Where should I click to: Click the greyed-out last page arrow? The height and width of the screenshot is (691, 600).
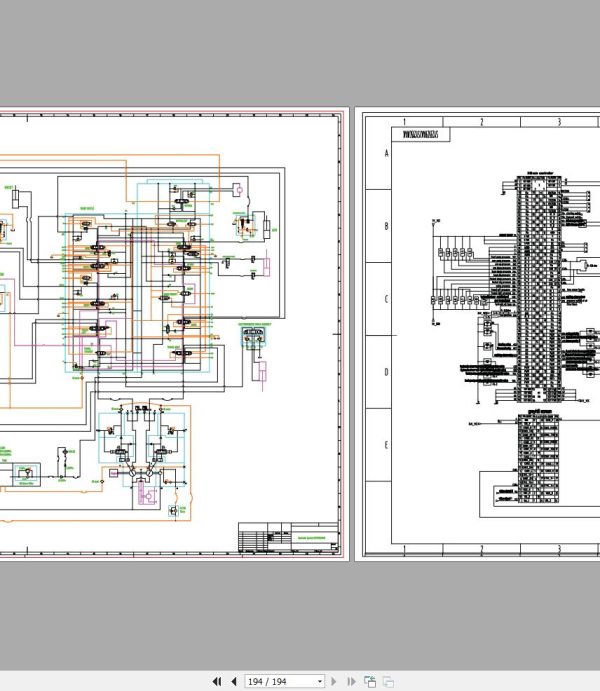351,681
